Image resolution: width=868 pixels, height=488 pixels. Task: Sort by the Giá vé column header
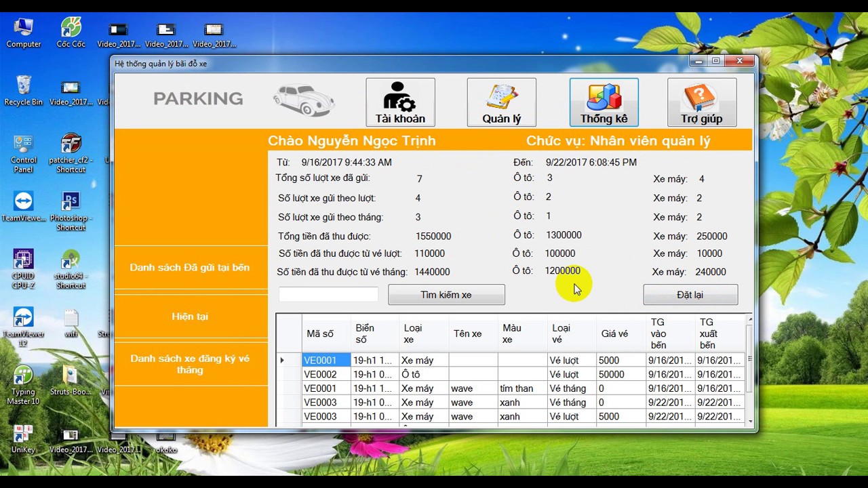tap(620, 333)
